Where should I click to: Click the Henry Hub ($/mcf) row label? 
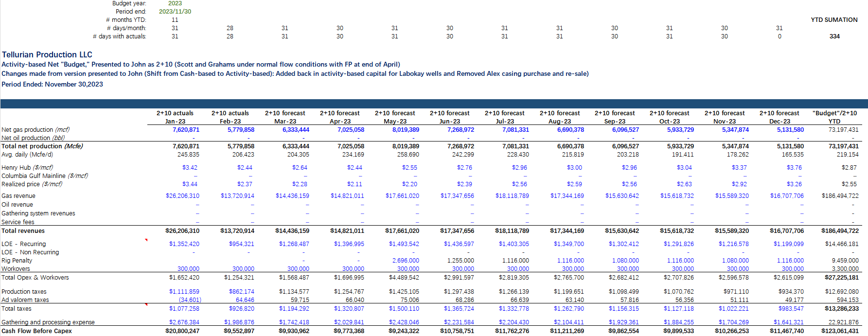pos(27,168)
